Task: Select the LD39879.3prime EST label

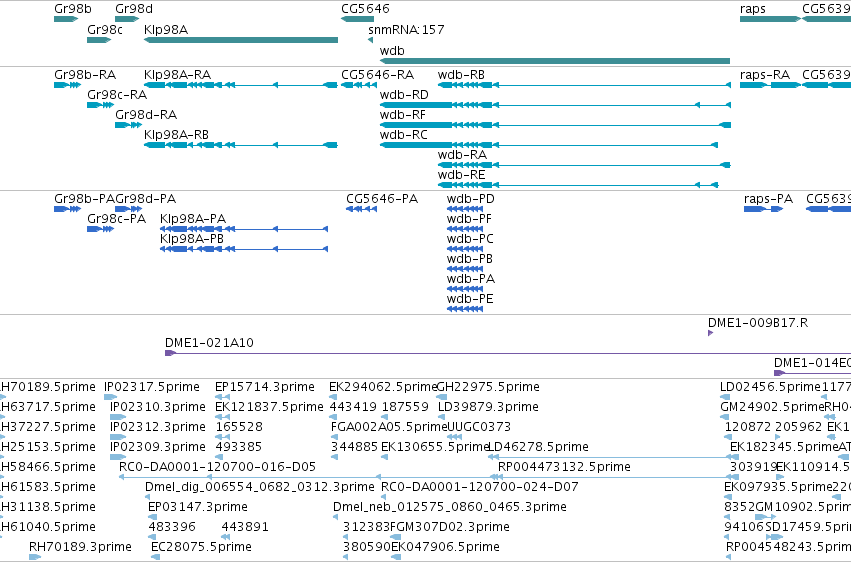Action: click(x=488, y=407)
